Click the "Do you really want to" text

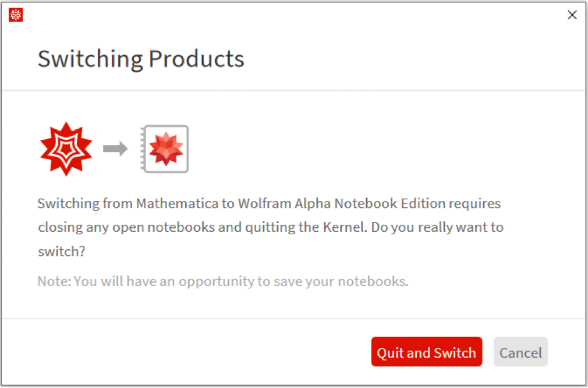coord(437,226)
